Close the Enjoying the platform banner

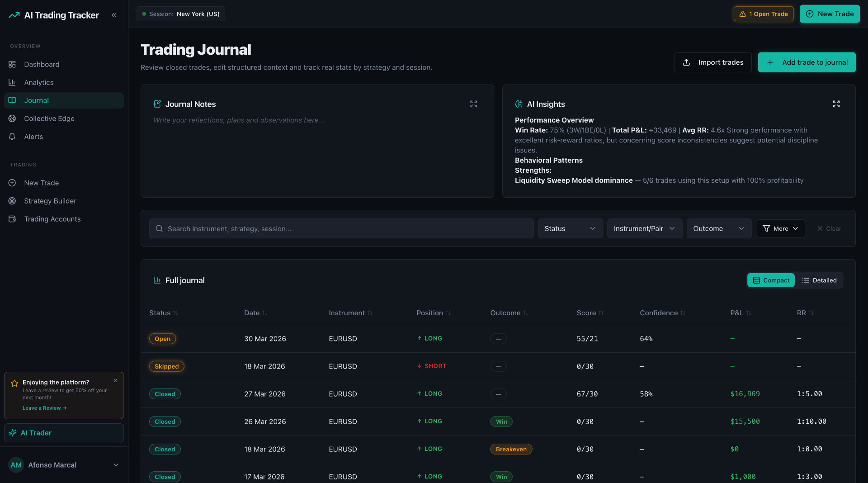pos(115,380)
